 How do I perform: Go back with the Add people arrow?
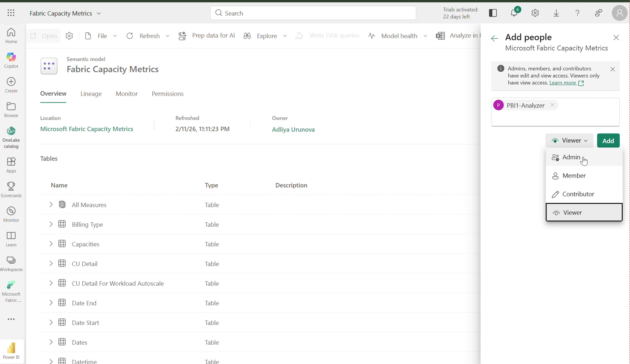495,38
